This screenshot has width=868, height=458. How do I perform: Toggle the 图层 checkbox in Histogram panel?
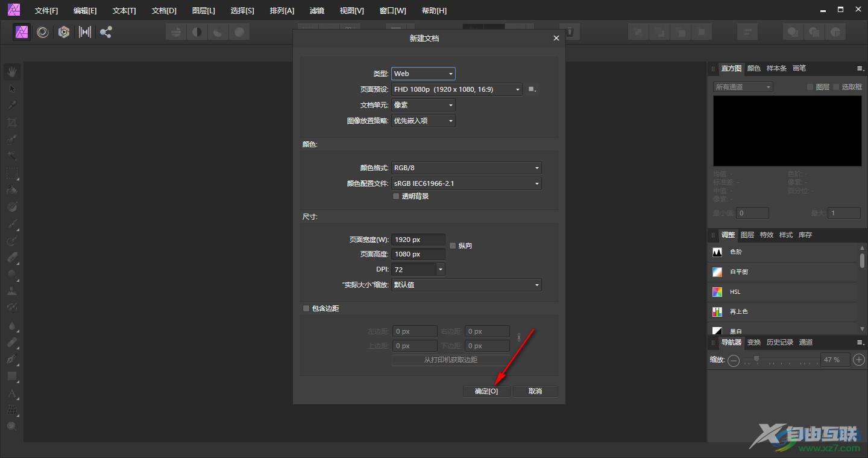[x=810, y=87]
